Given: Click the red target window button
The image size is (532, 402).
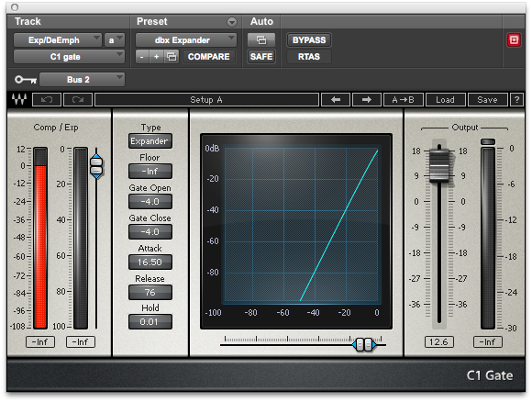Looking at the screenshot, I should point(514,40).
